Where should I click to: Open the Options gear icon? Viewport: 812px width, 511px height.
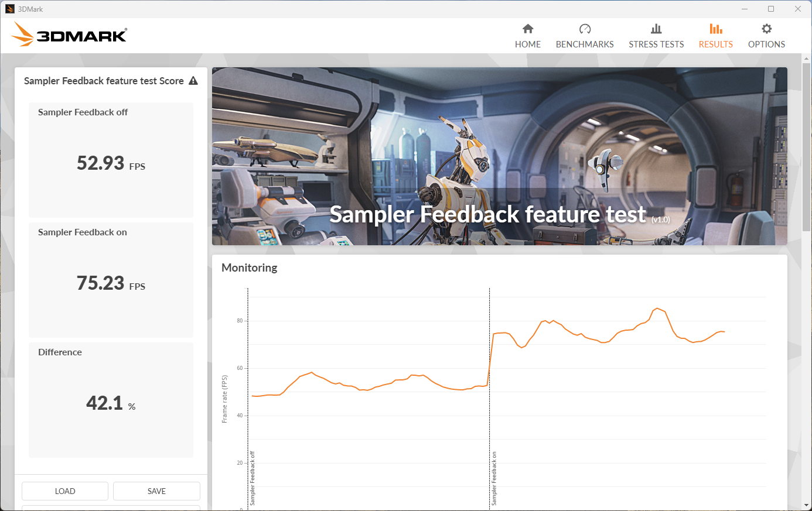(766, 29)
